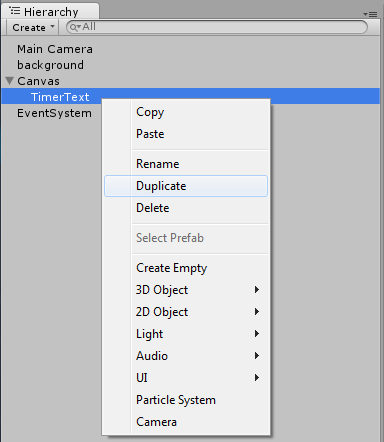The image size is (384, 442).
Task: Collapse the Canvas tree arrow
Action: coord(10,81)
